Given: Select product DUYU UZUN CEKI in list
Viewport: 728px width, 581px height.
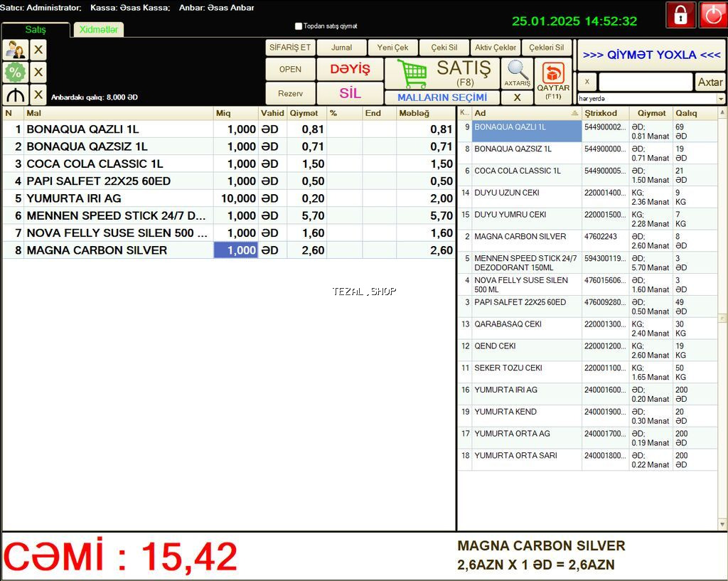Looking at the screenshot, I should [588, 197].
